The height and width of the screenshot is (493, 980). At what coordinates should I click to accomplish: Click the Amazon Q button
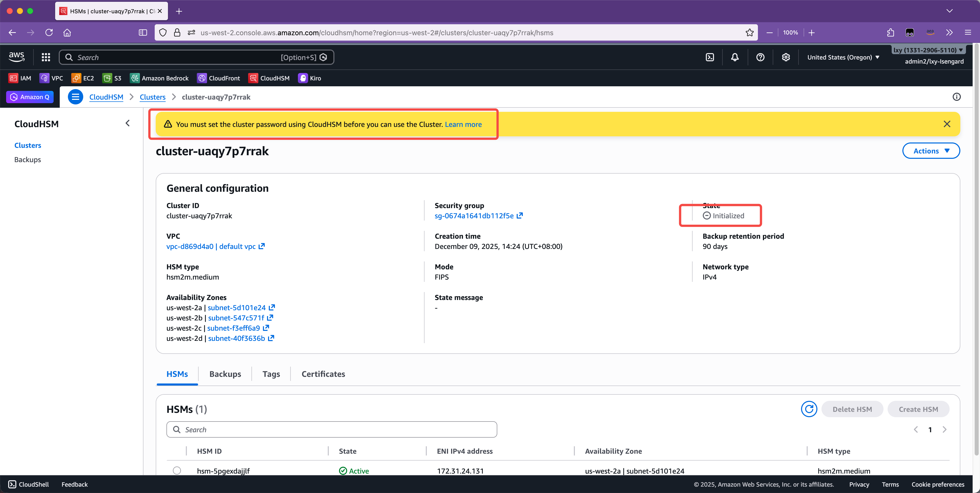tap(30, 97)
